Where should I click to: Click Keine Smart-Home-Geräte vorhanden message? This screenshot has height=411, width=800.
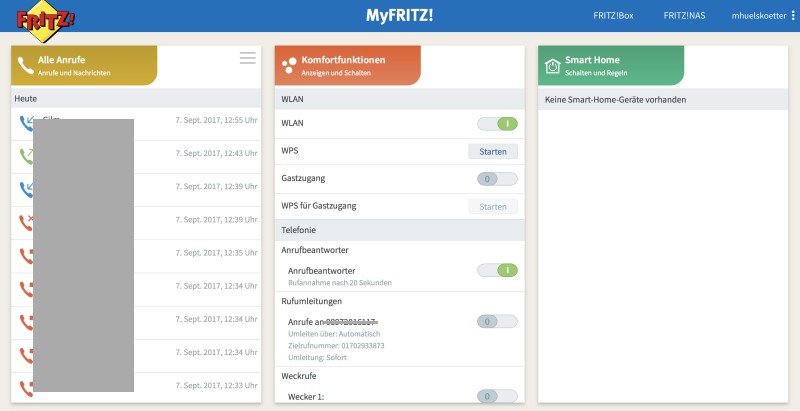615,99
